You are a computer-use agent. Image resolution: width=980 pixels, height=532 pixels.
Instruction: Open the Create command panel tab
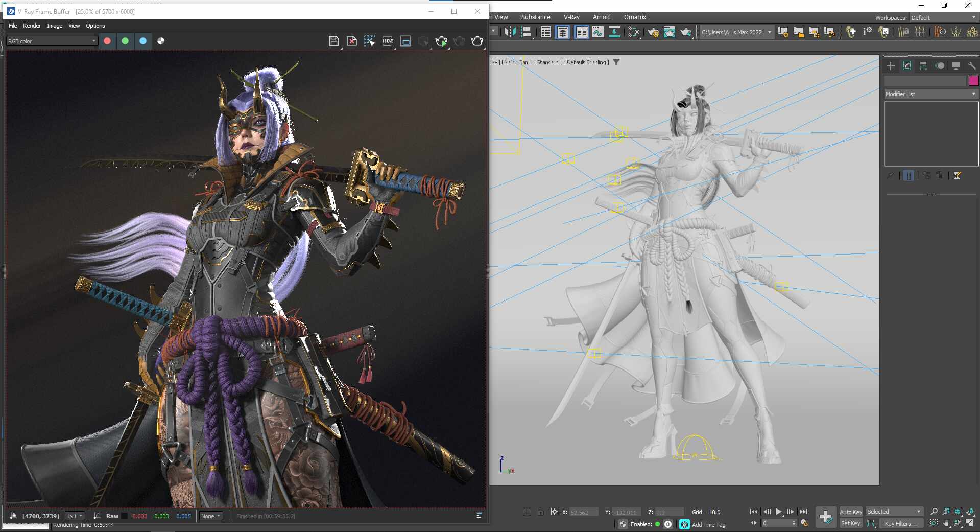pyautogui.click(x=890, y=66)
